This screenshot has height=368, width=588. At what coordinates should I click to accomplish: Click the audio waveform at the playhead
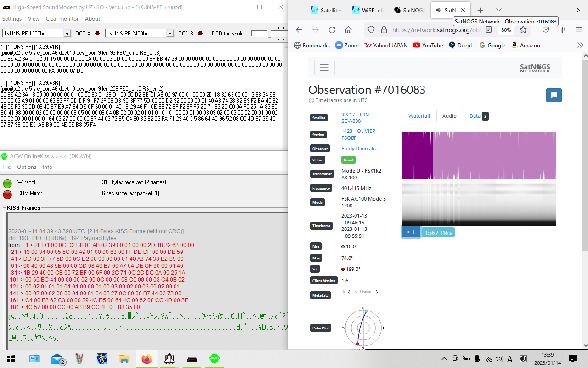pyautogui.click(x=433, y=155)
